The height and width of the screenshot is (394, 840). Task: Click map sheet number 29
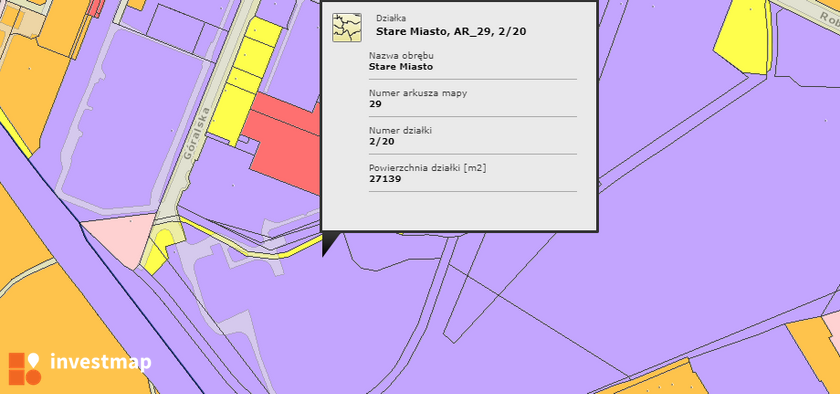click(x=375, y=104)
